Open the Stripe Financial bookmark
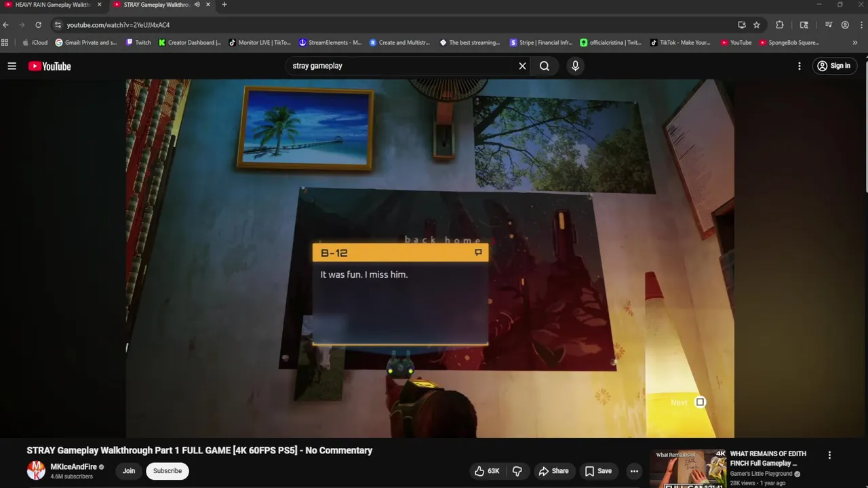The height and width of the screenshot is (488, 868). [541, 43]
